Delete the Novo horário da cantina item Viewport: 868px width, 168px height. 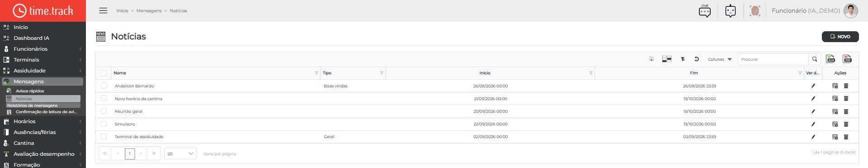(846, 98)
